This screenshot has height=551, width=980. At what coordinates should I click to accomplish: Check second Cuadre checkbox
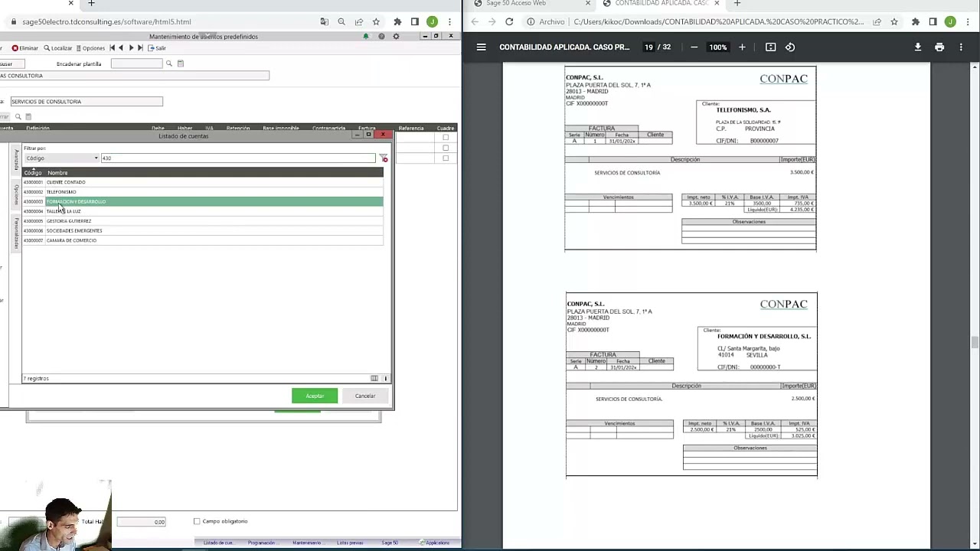pos(446,148)
